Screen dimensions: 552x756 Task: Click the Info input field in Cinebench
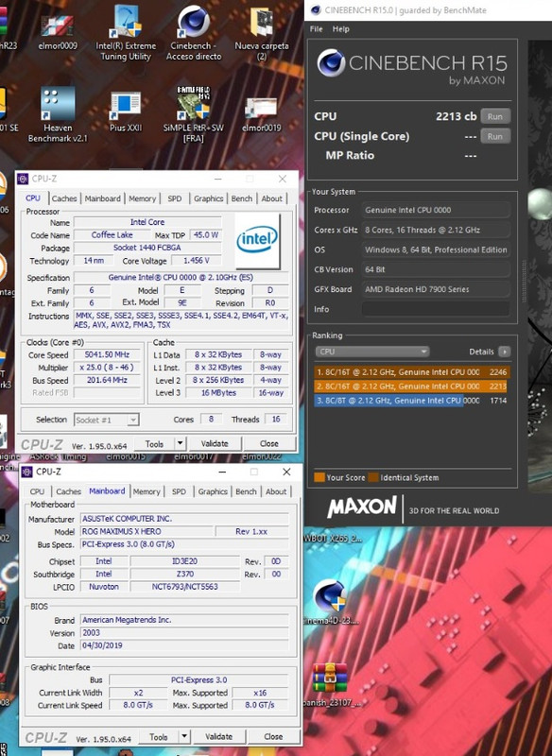(436, 309)
